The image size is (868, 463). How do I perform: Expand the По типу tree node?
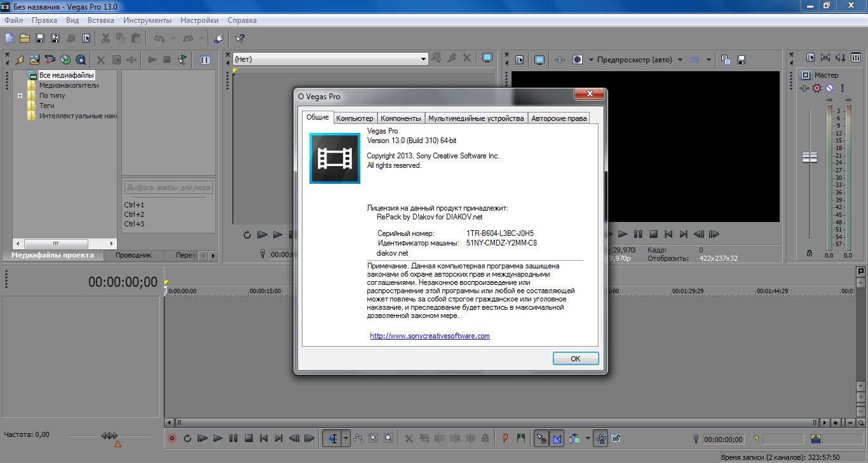coord(20,95)
